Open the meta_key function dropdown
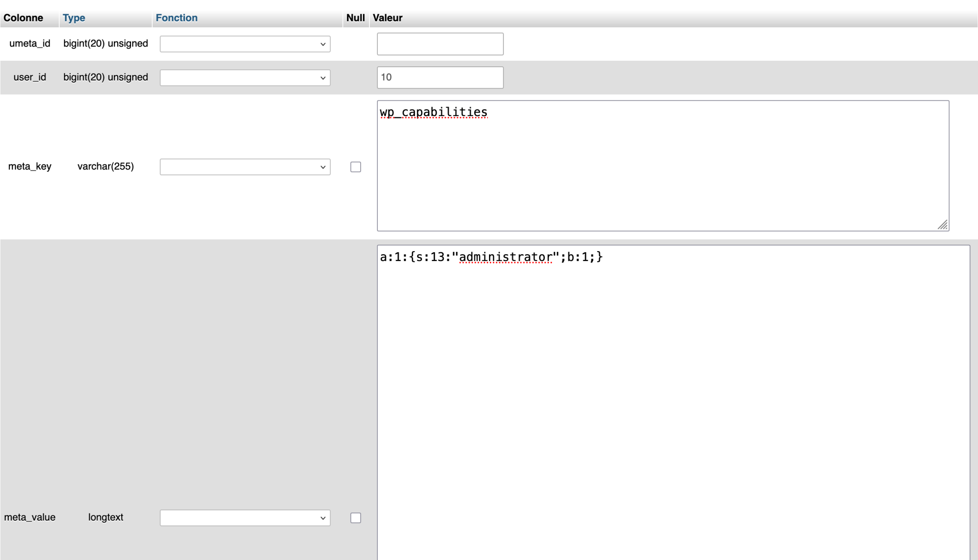Viewport: 978px width, 560px height. (x=245, y=167)
